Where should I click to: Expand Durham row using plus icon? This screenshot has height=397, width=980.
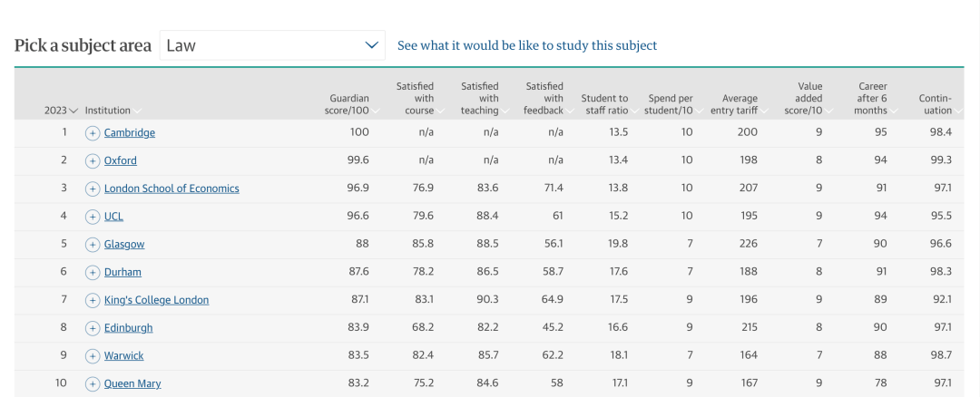(93, 272)
